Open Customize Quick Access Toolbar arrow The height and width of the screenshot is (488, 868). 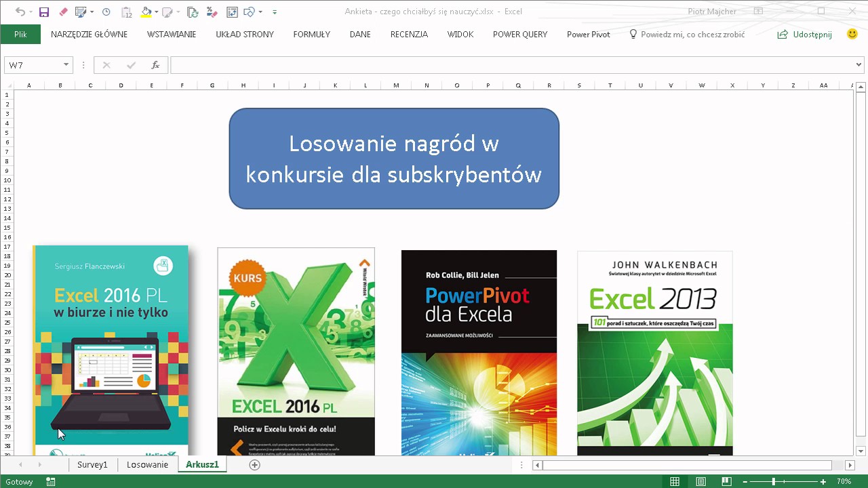(275, 12)
